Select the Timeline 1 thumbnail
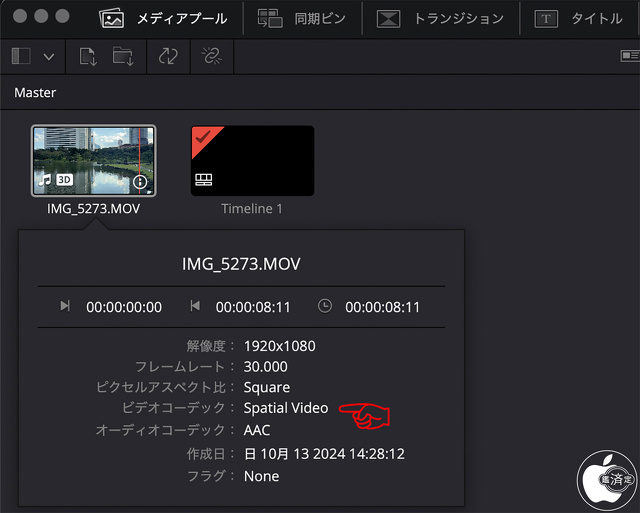Image resolution: width=640 pixels, height=513 pixels. pos(253,161)
